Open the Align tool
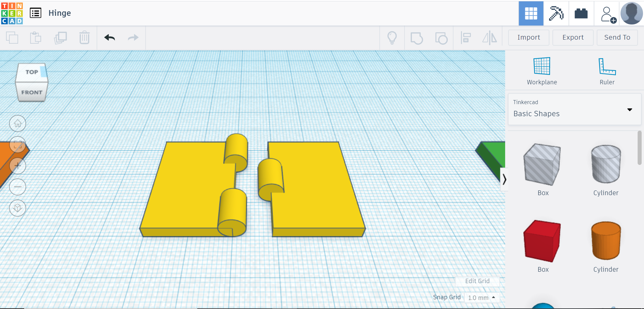The width and height of the screenshot is (644, 309). point(466,38)
